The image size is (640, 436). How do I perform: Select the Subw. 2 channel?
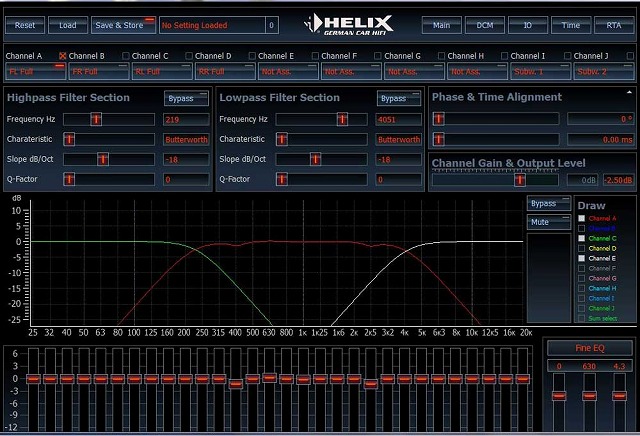coord(604,71)
